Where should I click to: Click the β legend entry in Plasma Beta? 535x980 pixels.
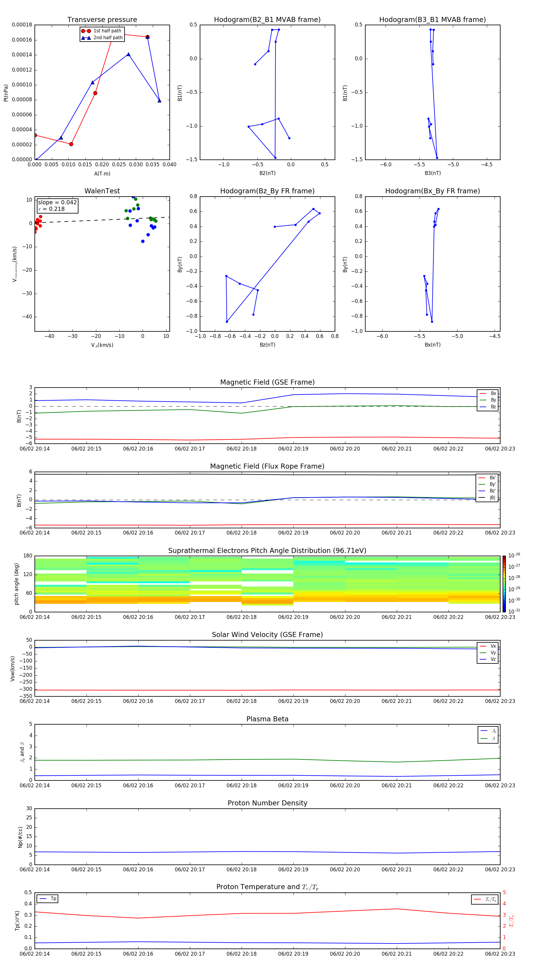point(488,739)
